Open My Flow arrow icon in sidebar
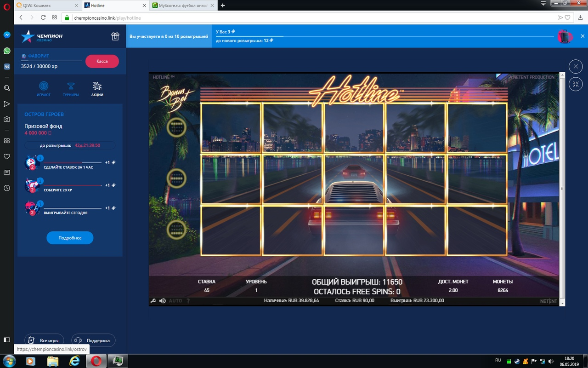The width and height of the screenshot is (588, 368). (7, 103)
